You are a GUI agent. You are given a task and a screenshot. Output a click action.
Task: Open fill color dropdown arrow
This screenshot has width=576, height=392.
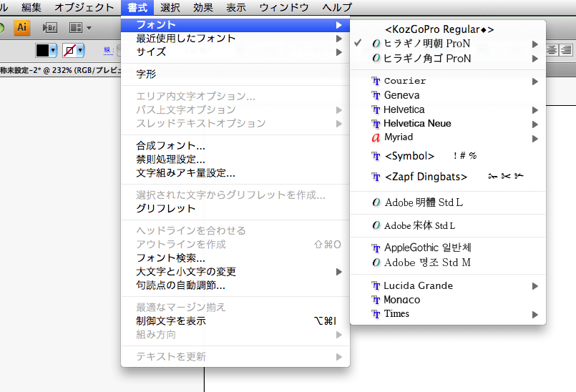pyautogui.click(x=53, y=50)
